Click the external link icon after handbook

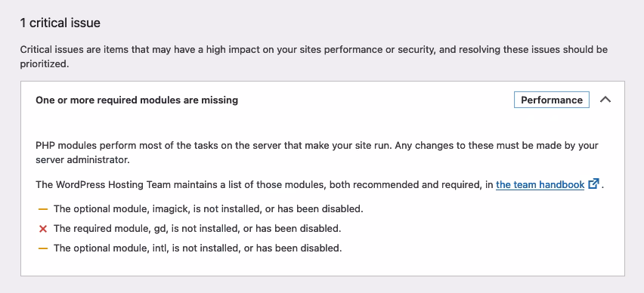coord(593,184)
